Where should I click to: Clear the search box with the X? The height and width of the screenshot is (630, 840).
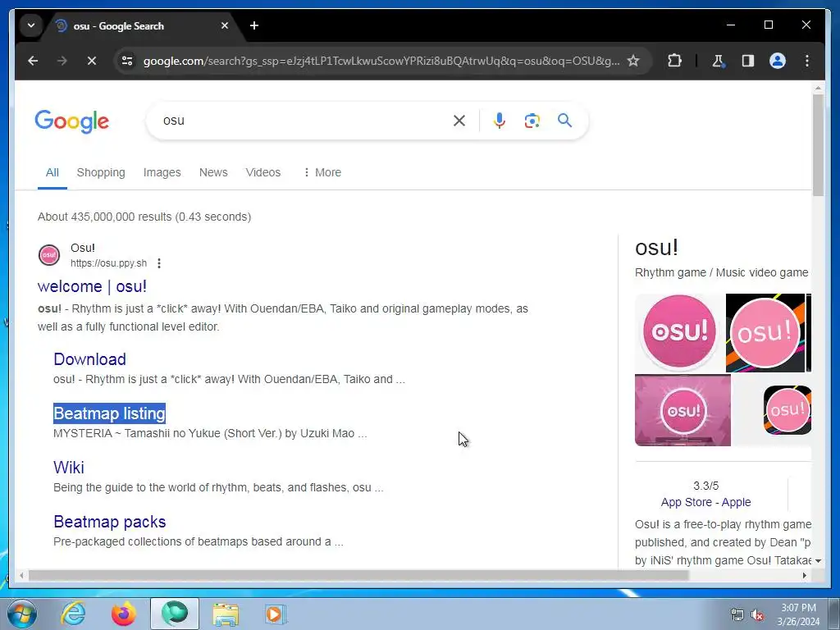459,121
